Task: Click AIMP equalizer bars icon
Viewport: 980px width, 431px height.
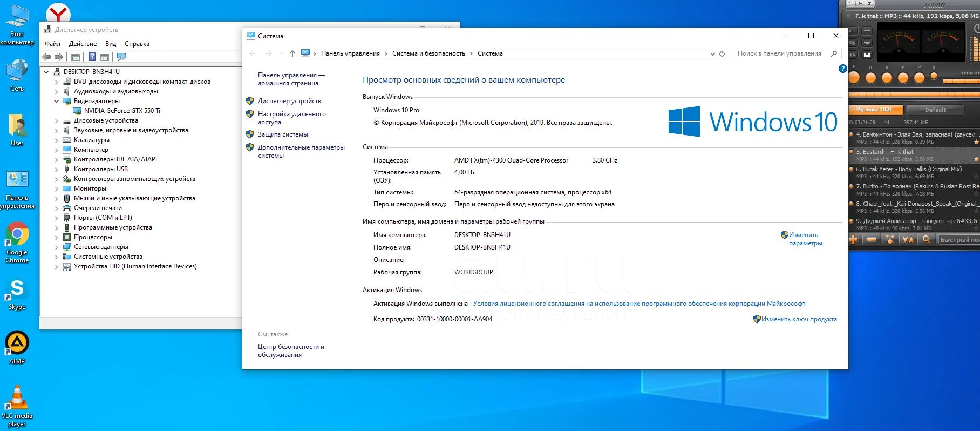Action: (867, 55)
